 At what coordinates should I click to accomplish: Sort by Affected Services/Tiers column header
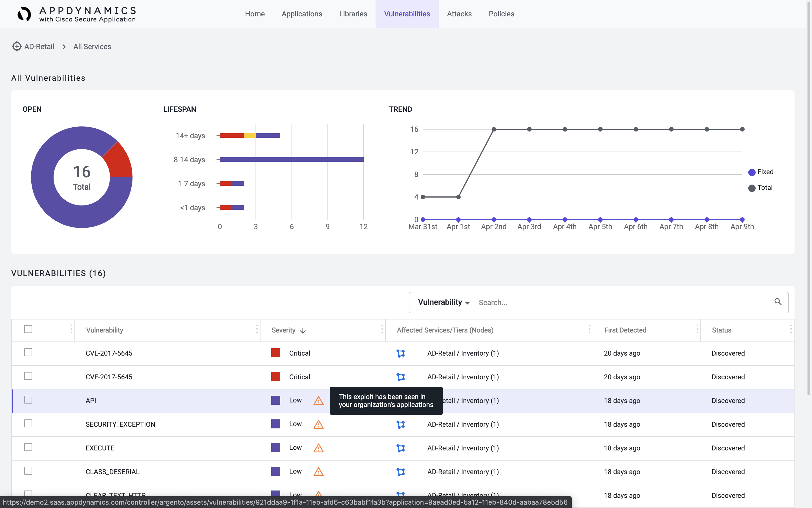coord(445,330)
